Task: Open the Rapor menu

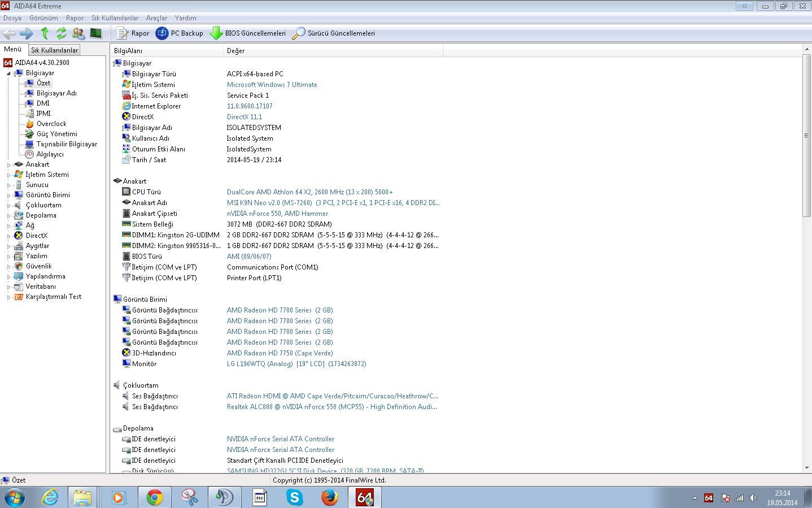Action: (x=75, y=18)
